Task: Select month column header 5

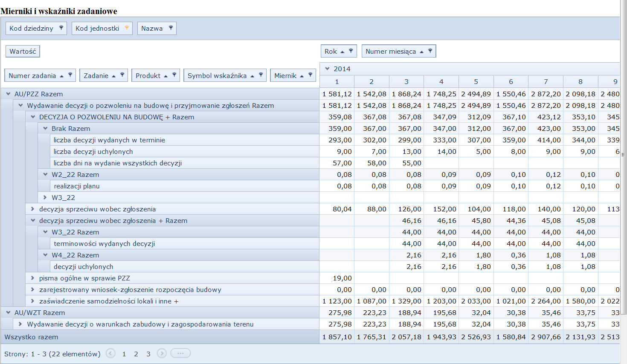Action: point(476,81)
